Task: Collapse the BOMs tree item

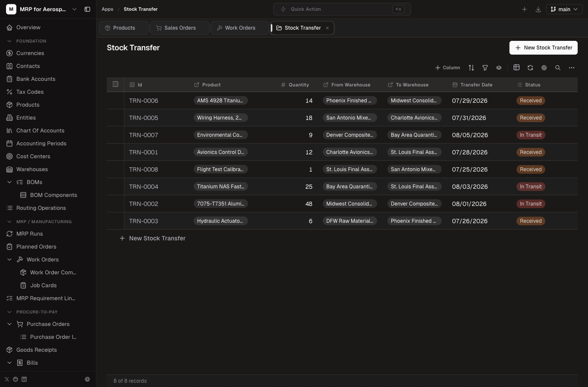Action: click(9, 182)
